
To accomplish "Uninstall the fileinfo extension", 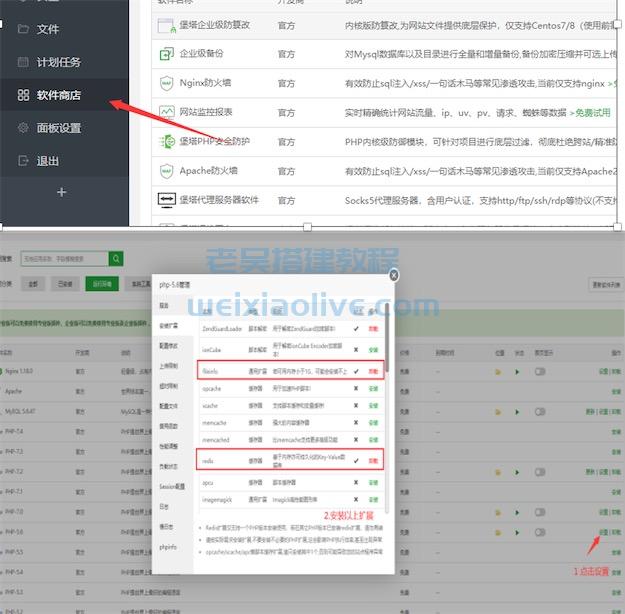I will click(x=373, y=371).
